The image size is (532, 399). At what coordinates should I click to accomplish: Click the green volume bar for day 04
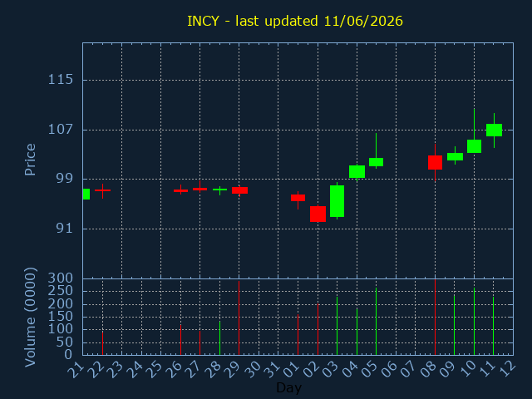pyautogui.click(x=357, y=332)
